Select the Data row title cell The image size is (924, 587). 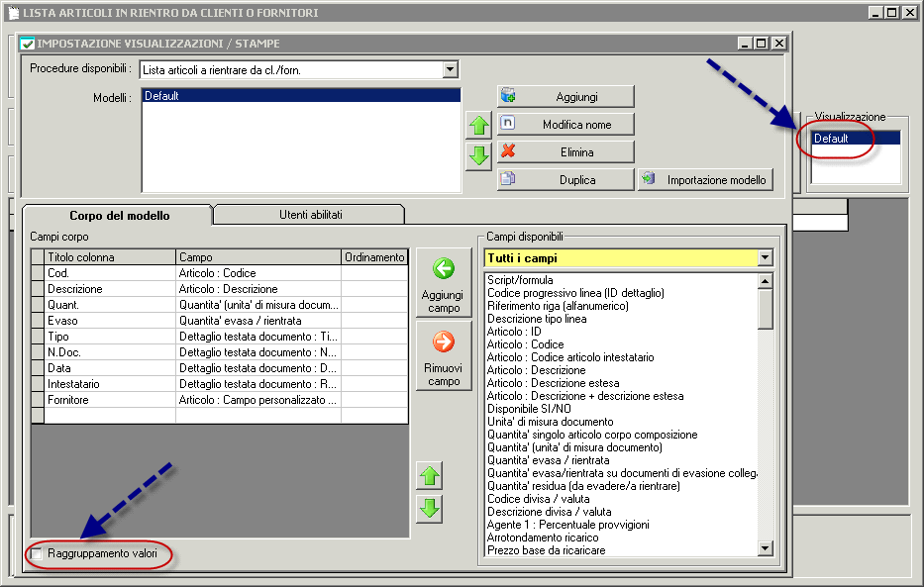[110, 368]
